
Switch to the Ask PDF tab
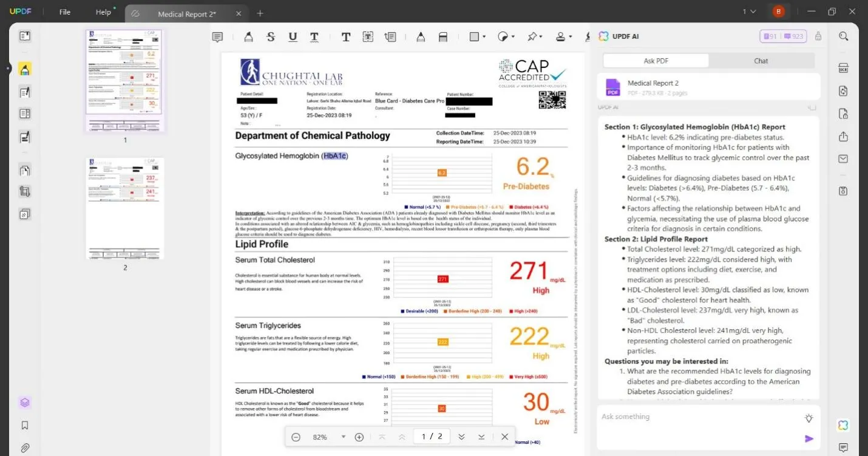pos(656,61)
